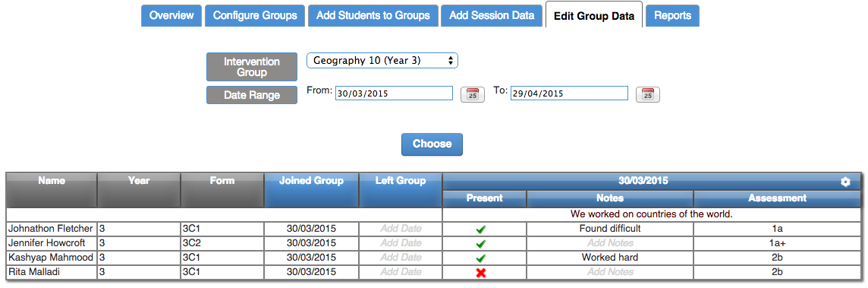Open the Intervention Group dropdown

point(382,61)
